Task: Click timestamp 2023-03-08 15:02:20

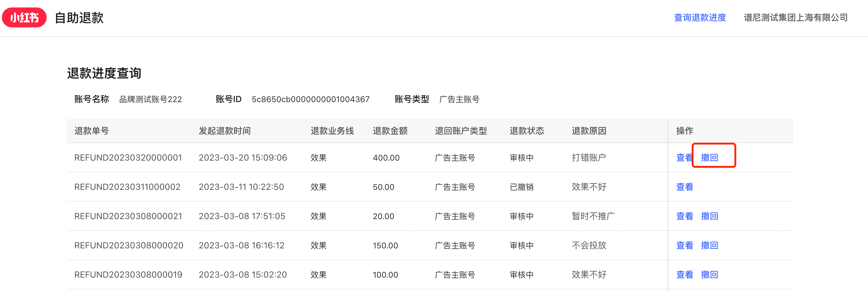Action: 242,275
